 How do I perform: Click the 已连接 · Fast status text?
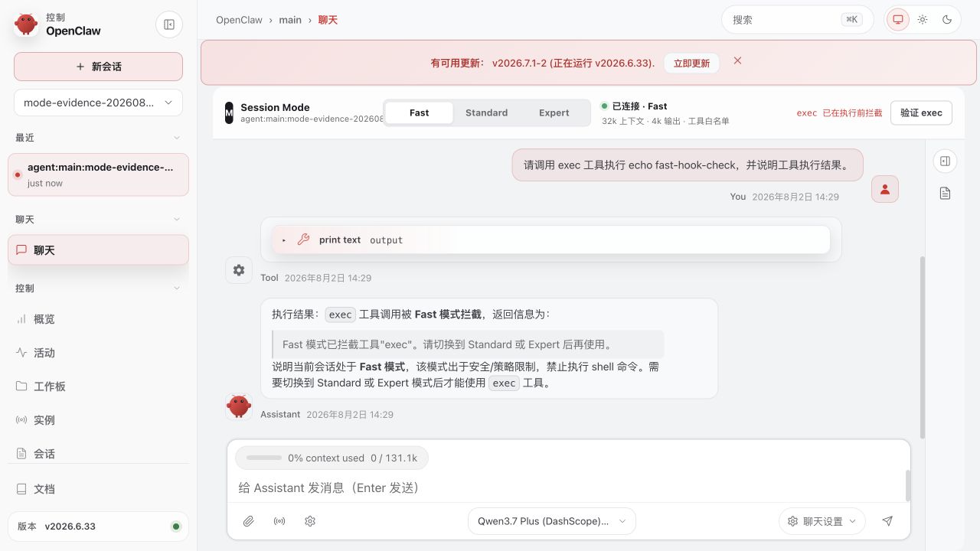(639, 106)
